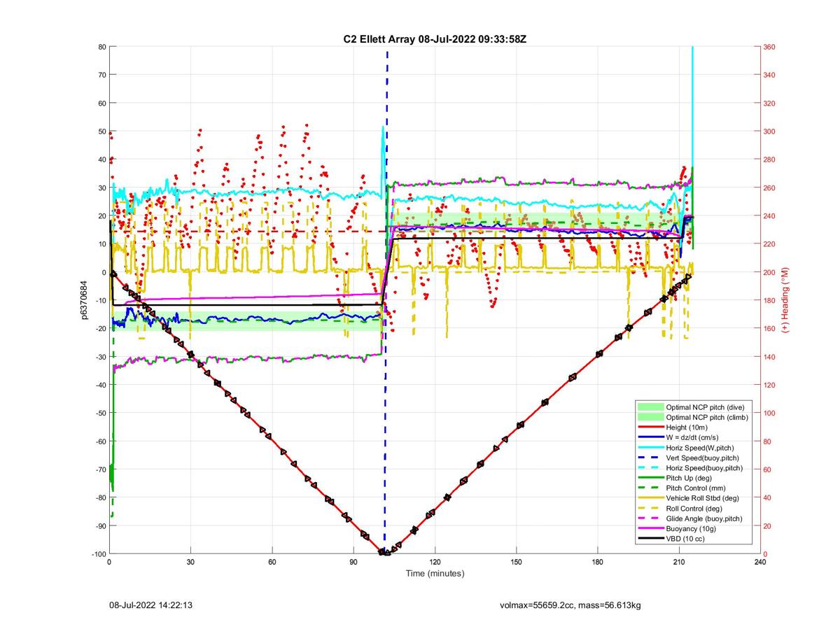
Task: Click the '-30' tick on the left axis
Action: coord(99,357)
